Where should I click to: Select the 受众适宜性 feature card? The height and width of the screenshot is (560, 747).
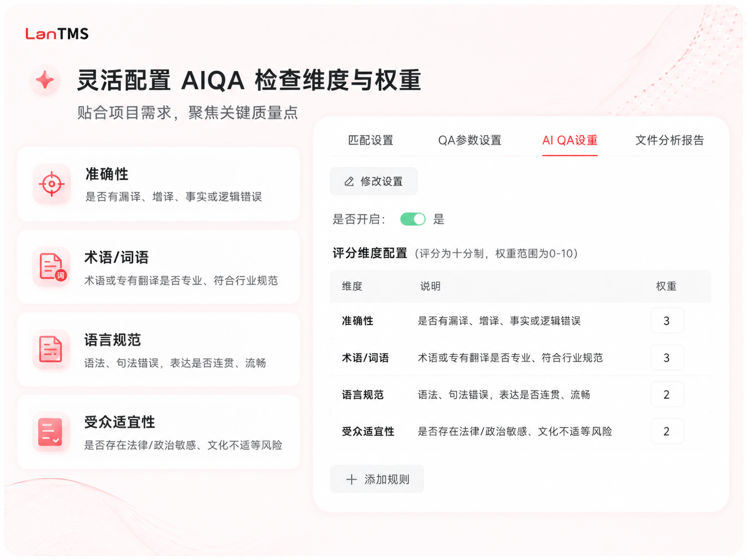tap(158, 432)
